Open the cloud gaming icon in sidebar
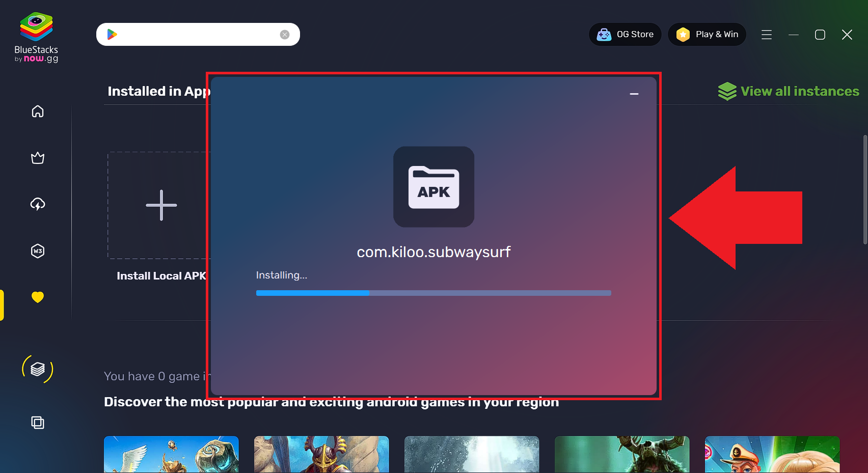This screenshot has width=868, height=473. pos(38,204)
